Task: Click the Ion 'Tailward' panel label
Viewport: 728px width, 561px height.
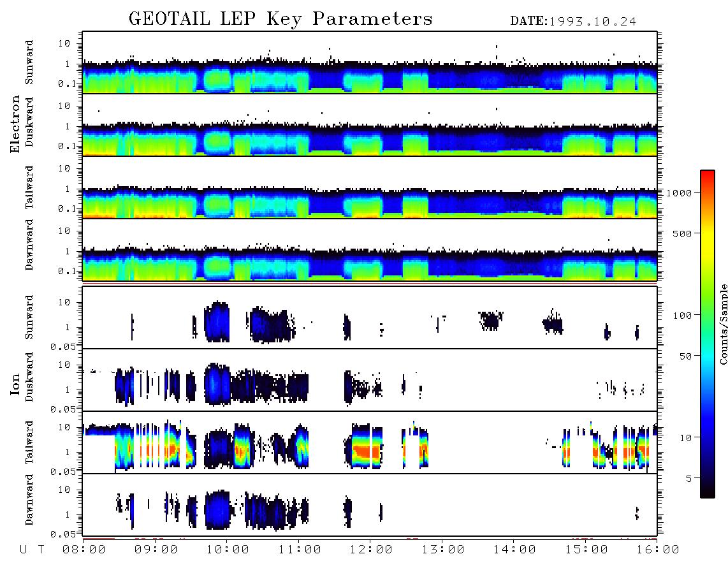Action: pyautogui.click(x=29, y=442)
